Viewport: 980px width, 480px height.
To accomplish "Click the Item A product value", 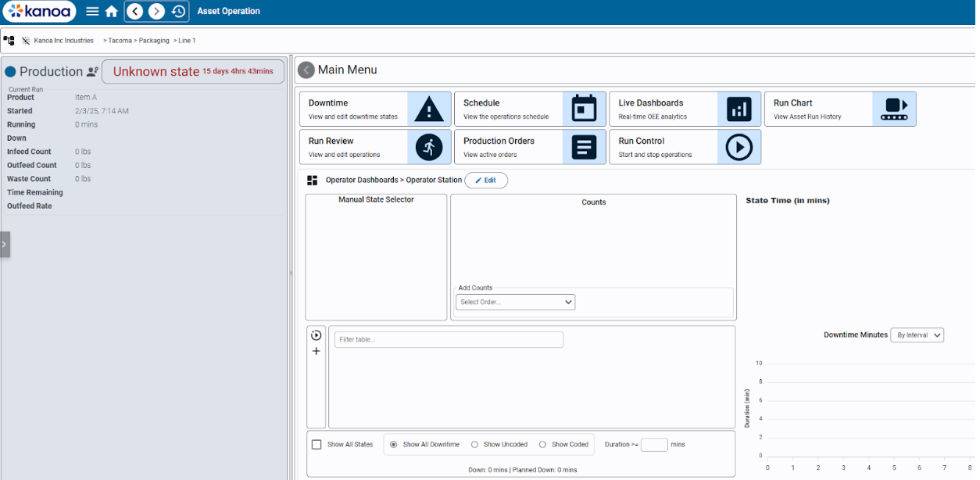I will coord(86,97).
